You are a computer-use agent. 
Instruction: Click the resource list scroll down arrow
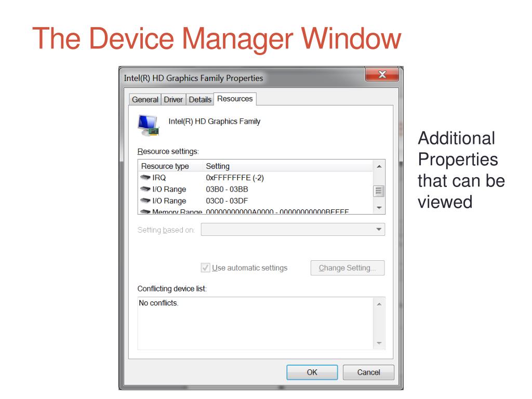click(x=379, y=208)
